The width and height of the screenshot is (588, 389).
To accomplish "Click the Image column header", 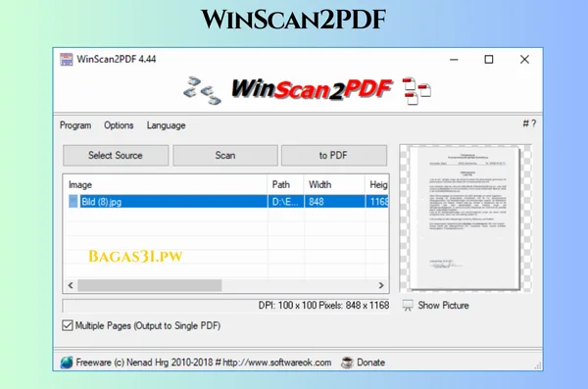I will point(167,184).
